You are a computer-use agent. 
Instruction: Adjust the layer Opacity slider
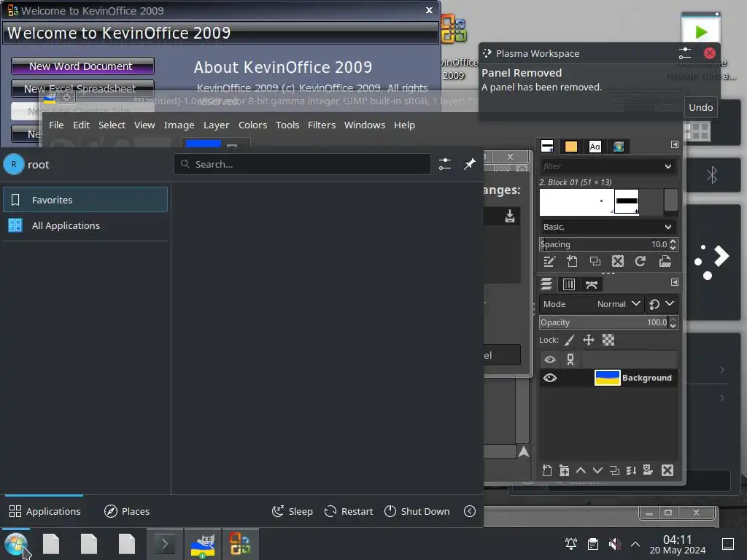tap(603, 322)
